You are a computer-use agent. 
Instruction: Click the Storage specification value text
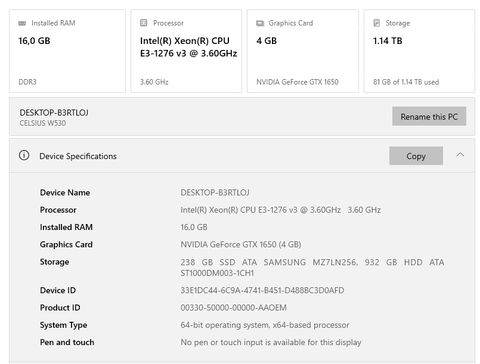(312, 268)
